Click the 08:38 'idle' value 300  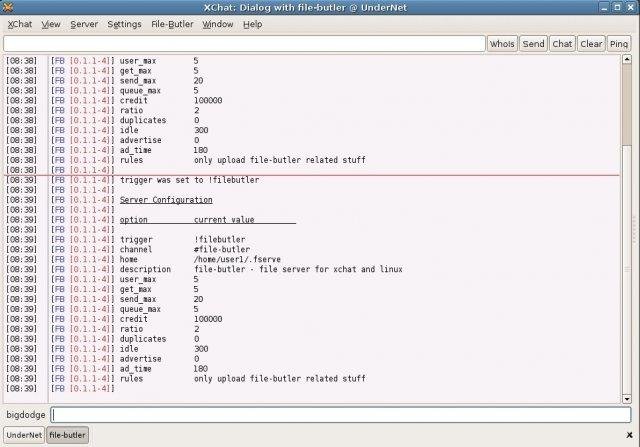201,130
